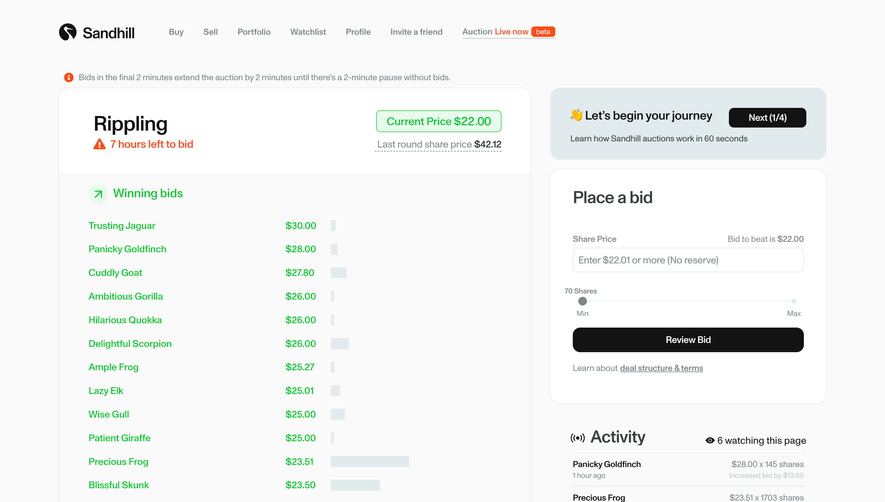Select Cuddly Goat bidder
The width and height of the screenshot is (885, 502).
[115, 273]
